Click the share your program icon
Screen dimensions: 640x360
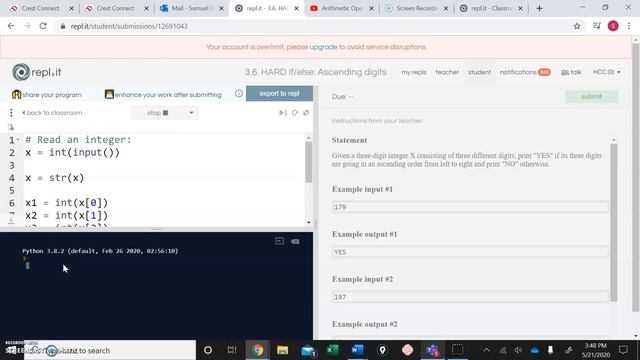click(x=16, y=94)
